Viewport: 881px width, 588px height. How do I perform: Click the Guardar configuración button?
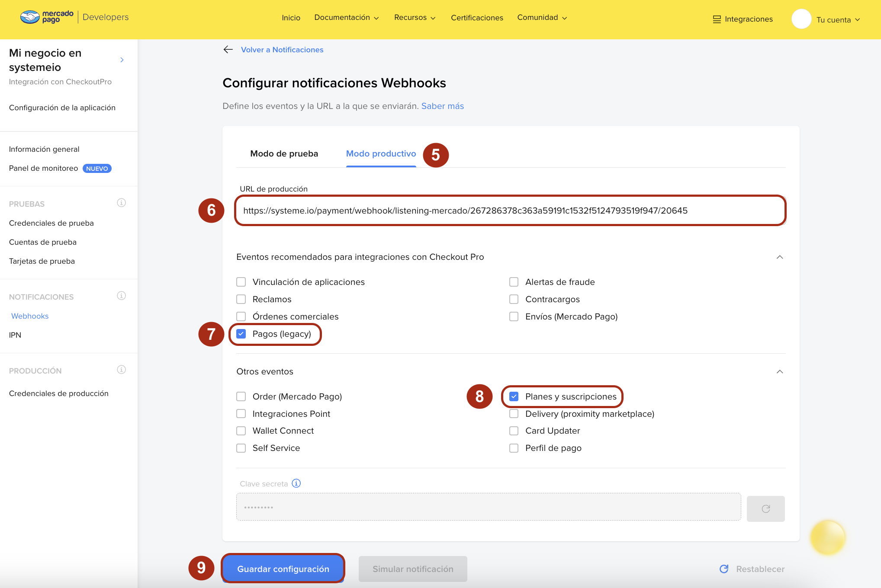click(x=283, y=569)
